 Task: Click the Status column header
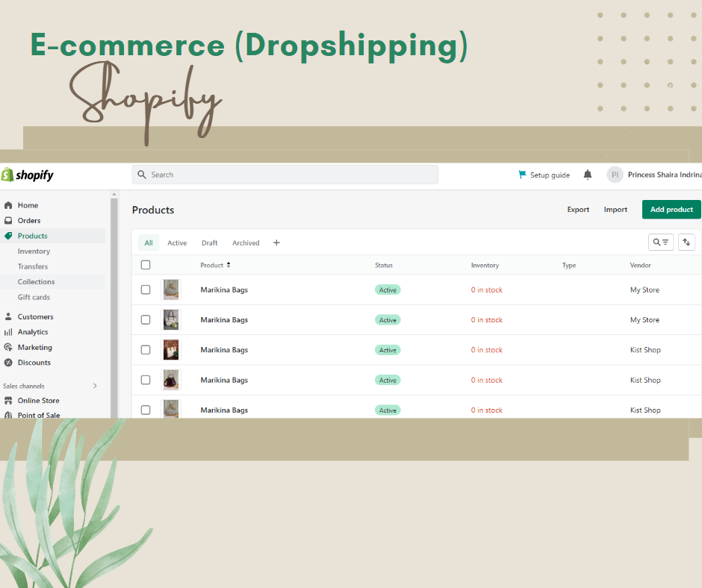tap(384, 266)
